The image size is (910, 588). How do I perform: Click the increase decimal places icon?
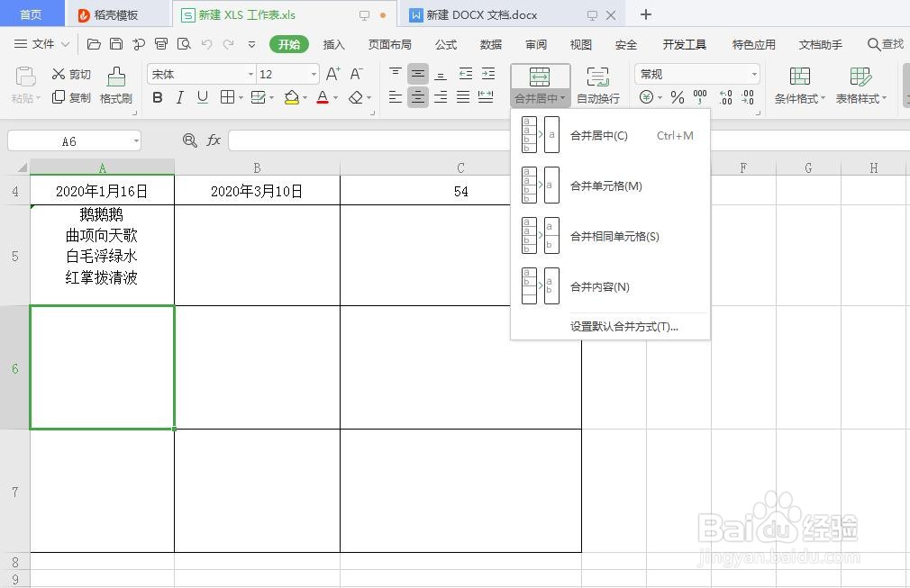pos(726,95)
